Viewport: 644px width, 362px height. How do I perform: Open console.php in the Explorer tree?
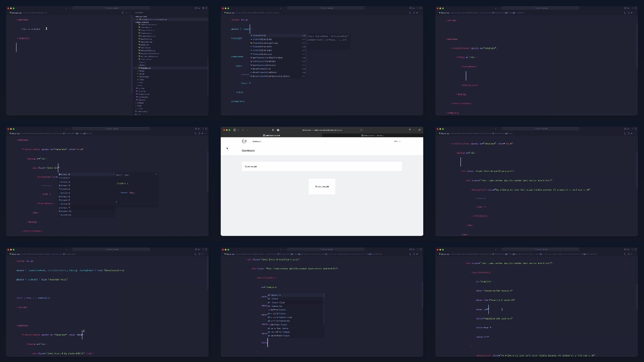142,97
